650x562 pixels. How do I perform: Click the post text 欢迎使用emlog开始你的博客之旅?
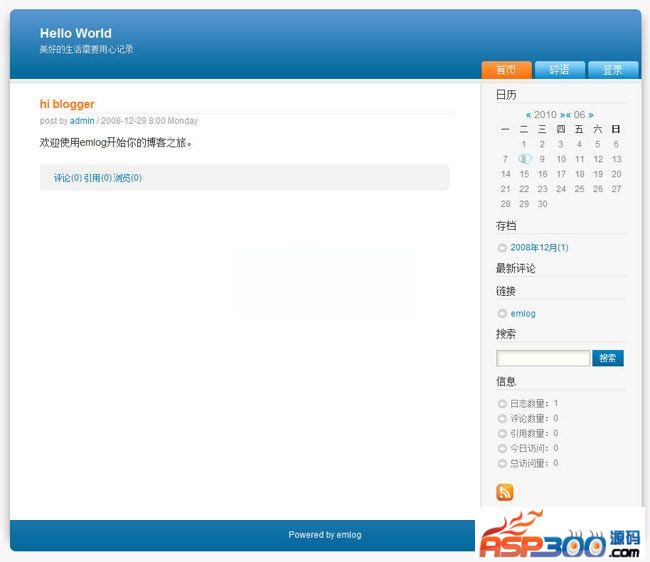coord(116,143)
